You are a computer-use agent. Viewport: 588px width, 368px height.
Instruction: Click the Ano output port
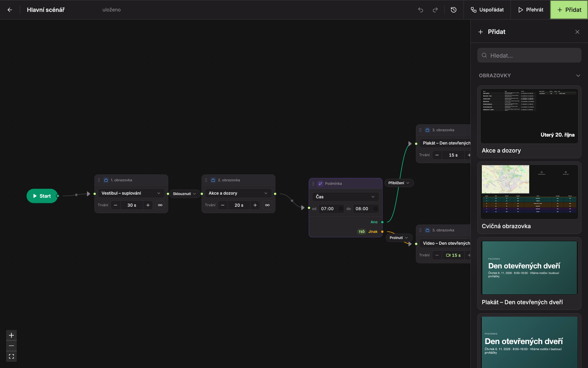tap(382, 222)
